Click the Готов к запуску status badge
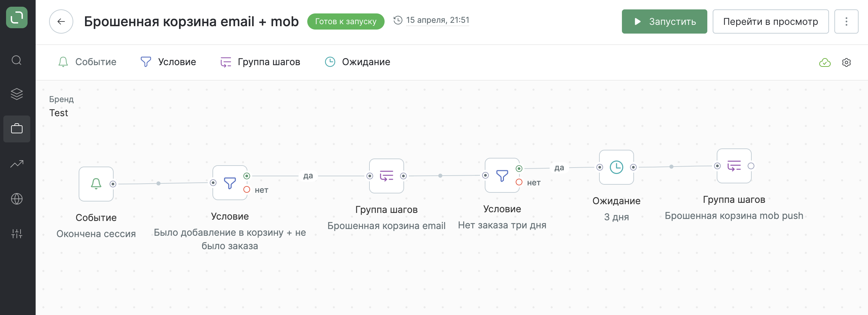Screen dimensions: 868x315 click(x=345, y=21)
